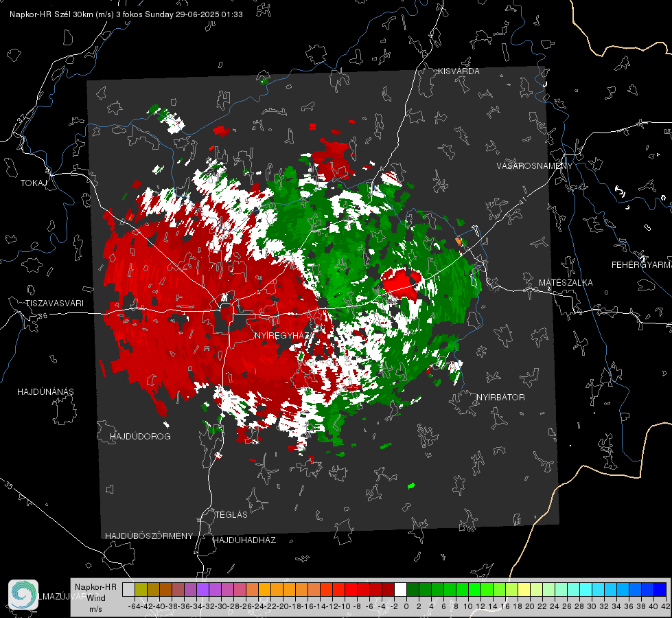Click the gray first swatch in the legend
The width and height of the screenshot is (672, 618).
128,589
